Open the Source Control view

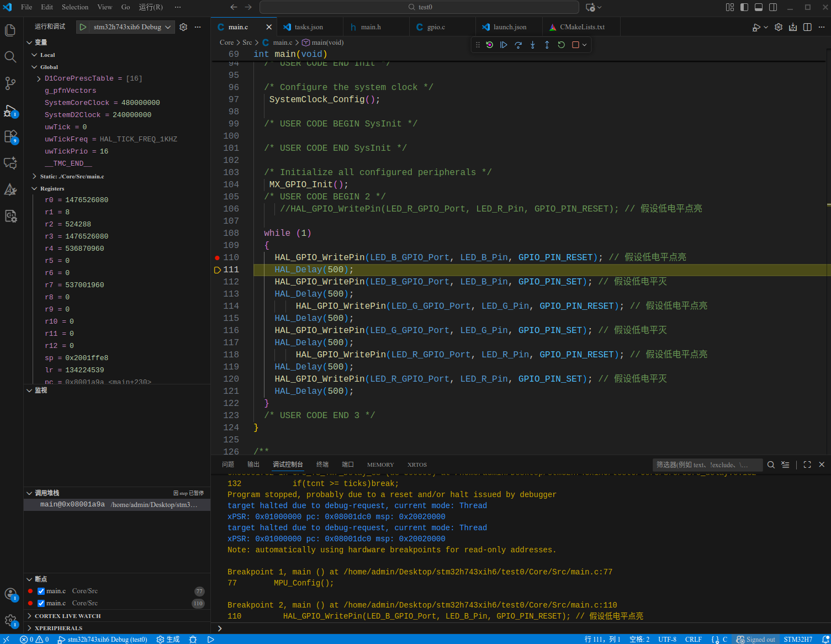[x=10, y=83]
